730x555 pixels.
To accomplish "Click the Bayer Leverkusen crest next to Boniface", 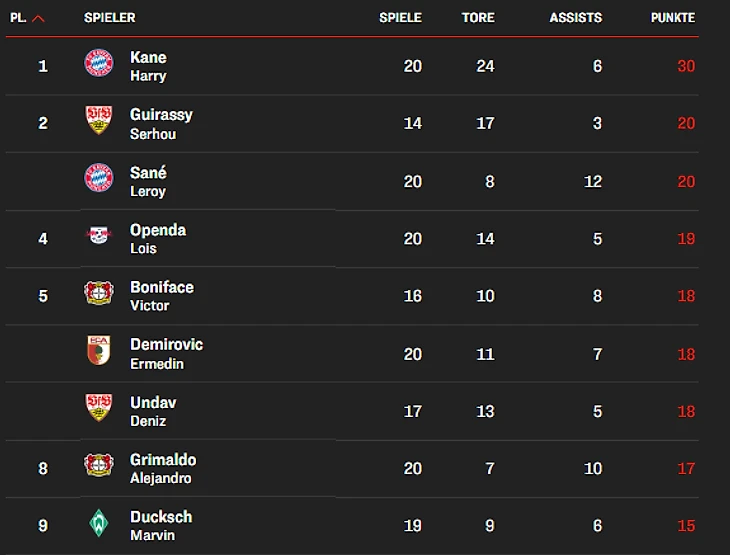I will 98,294.
